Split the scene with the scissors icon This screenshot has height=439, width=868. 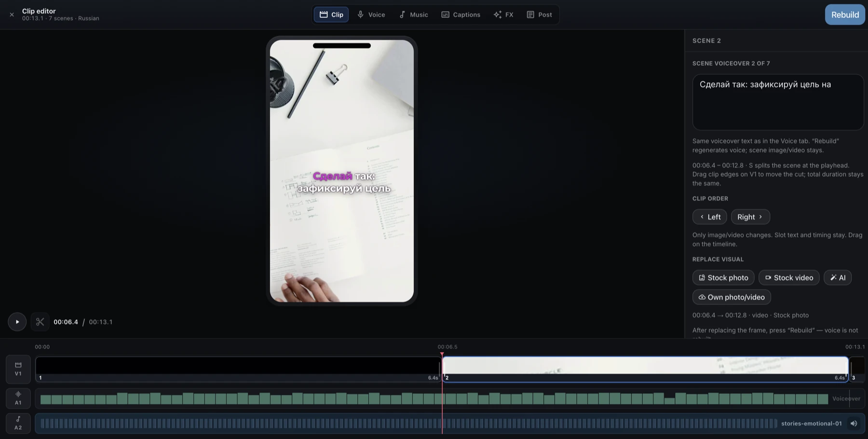point(40,322)
